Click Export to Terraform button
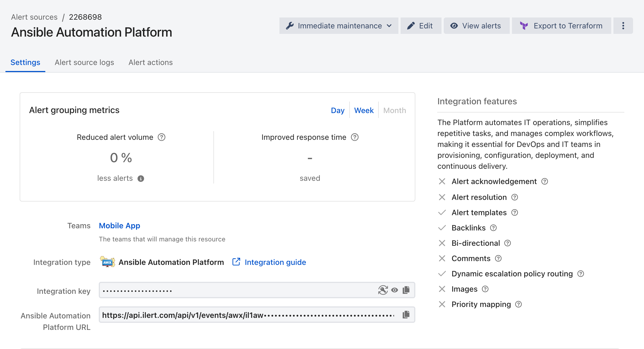This screenshot has height=349, width=644. click(x=561, y=26)
